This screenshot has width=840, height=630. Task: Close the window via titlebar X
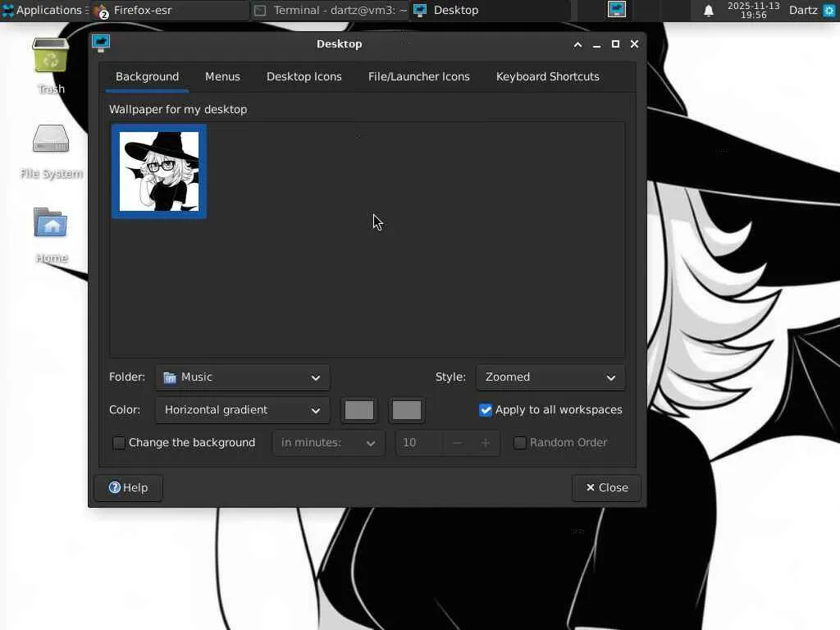coord(634,44)
